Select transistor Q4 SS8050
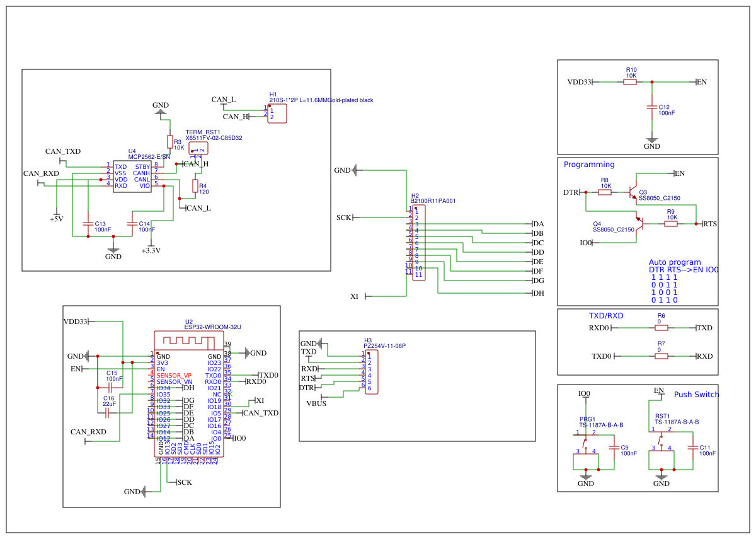This screenshot has width=756, height=539. (x=639, y=223)
